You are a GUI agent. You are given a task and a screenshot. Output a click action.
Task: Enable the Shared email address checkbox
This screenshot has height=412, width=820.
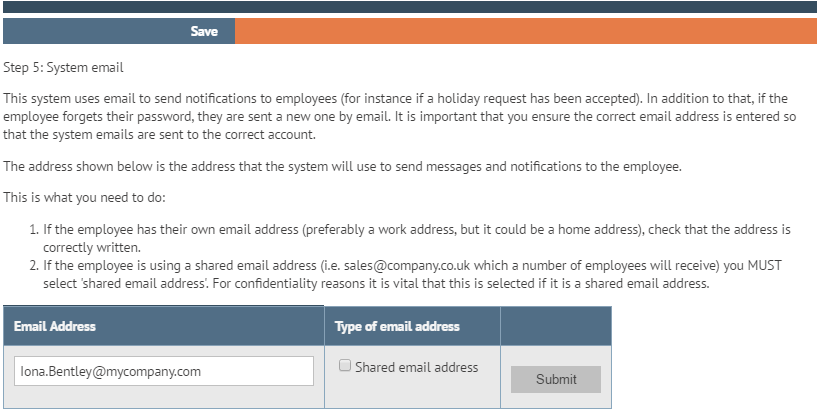(x=345, y=366)
